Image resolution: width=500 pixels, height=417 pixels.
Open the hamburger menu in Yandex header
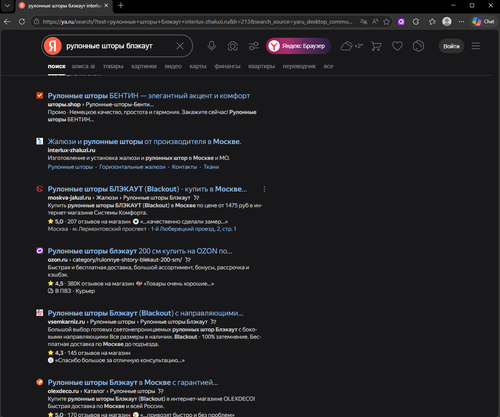tap(476, 46)
